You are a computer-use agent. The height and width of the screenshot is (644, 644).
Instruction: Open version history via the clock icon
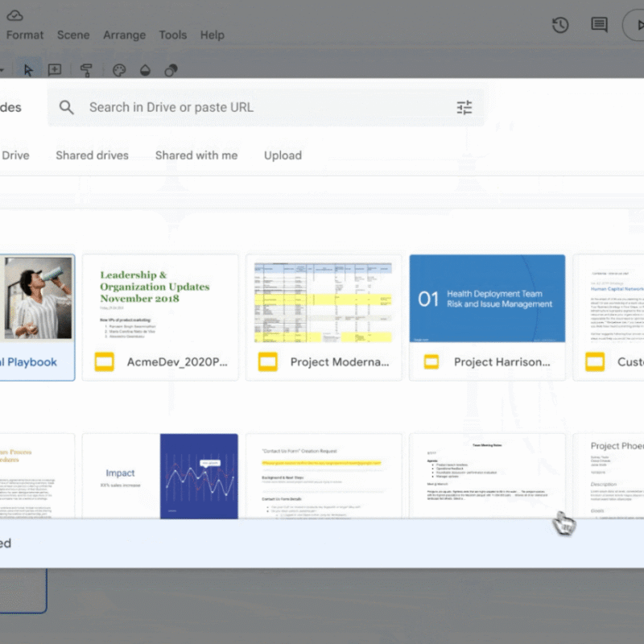[560, 25]
